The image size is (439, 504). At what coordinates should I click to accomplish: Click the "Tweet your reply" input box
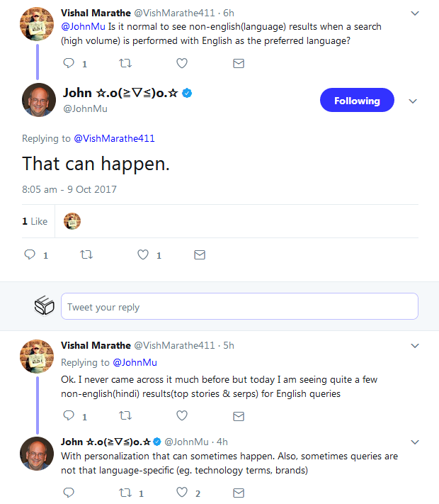pos(239,307)
